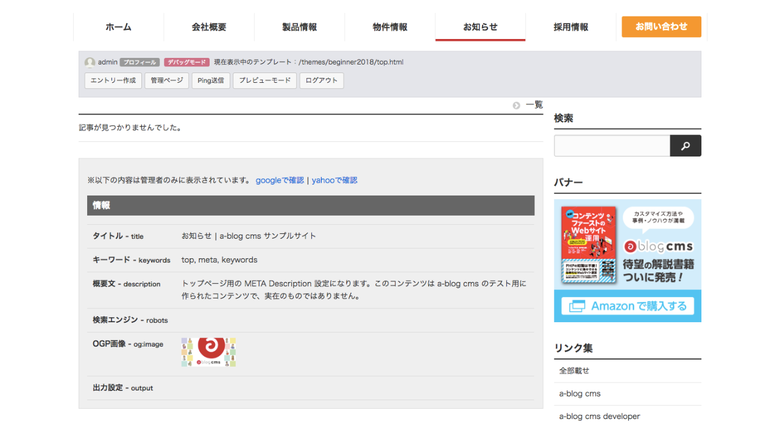Open the ホーム navigation tab

pyautogui.click(x=118, y=27)
